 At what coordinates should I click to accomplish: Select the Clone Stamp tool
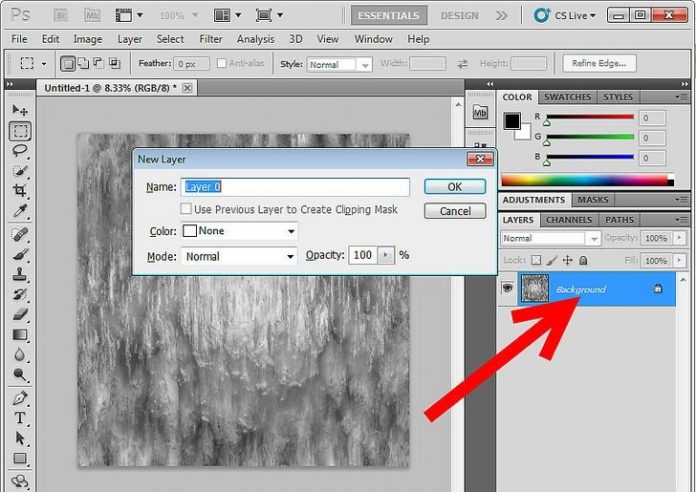click(x=19, y=275)
